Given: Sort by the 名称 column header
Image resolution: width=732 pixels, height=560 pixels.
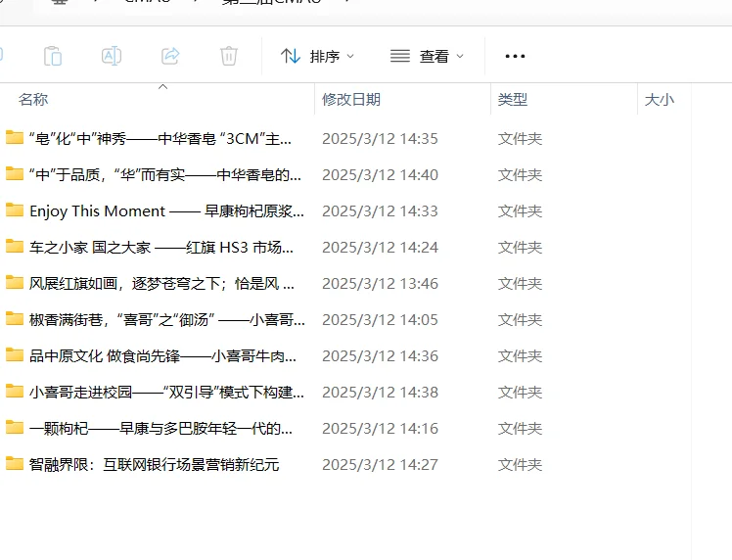Looking at the screenshot, I should click(33, 100).
